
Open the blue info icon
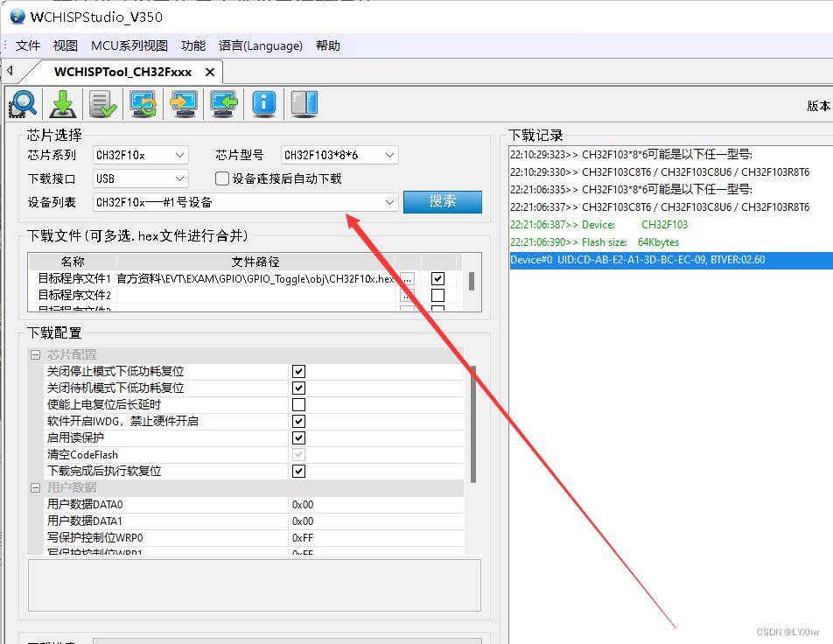[263, 104]
